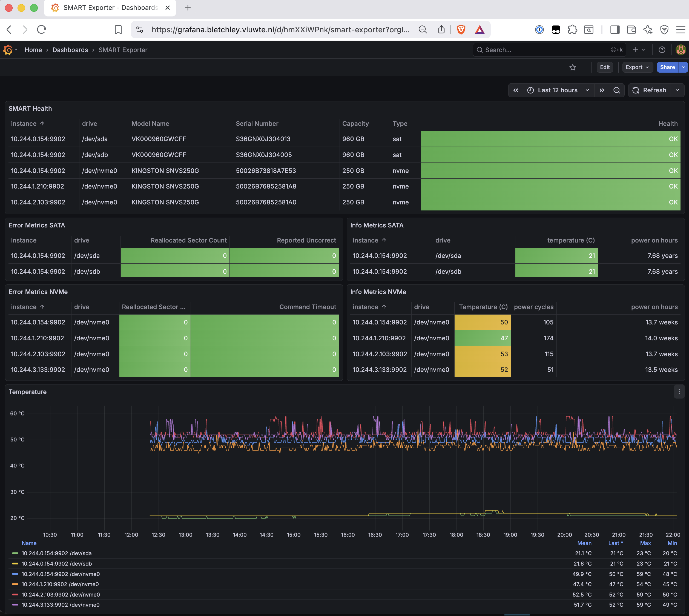The width and height of the screenshot is (689, 616).
Task: Open the browser hamburger menu
Action: coord(681,30)
